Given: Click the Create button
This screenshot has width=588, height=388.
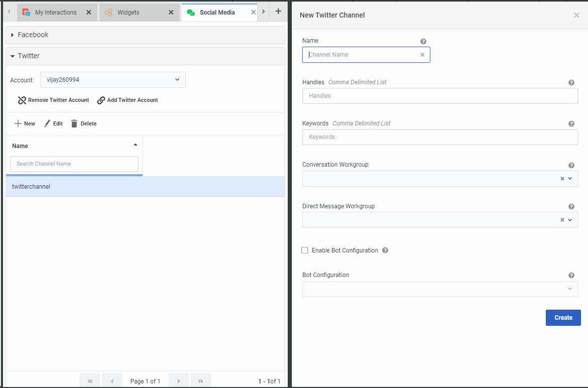Looking at the screenshot, I should [563, 318].
